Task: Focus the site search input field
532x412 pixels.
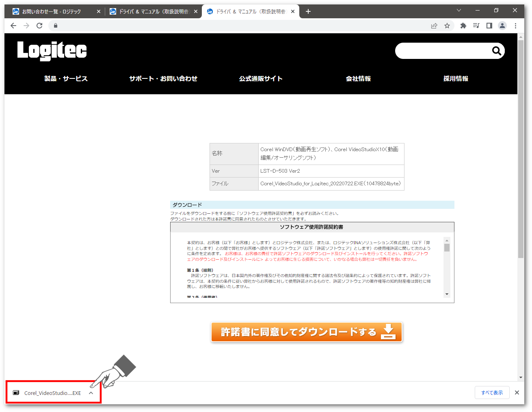Action: [443, 51]
